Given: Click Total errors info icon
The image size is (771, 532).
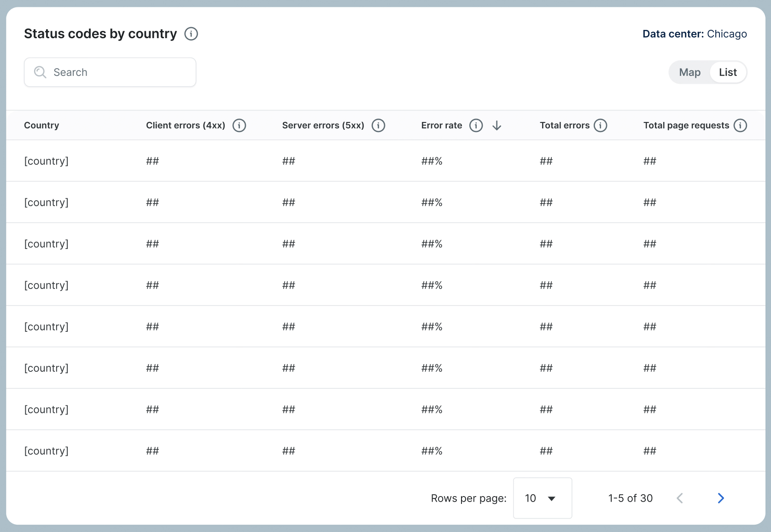Looking at the screenshot, I should [x=600, y=126].
